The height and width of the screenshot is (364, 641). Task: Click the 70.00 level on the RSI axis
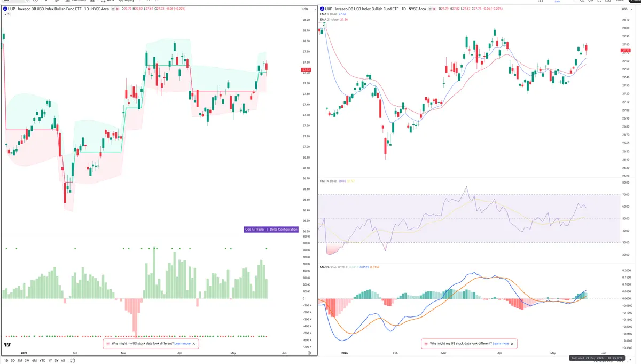coord(626,195)
